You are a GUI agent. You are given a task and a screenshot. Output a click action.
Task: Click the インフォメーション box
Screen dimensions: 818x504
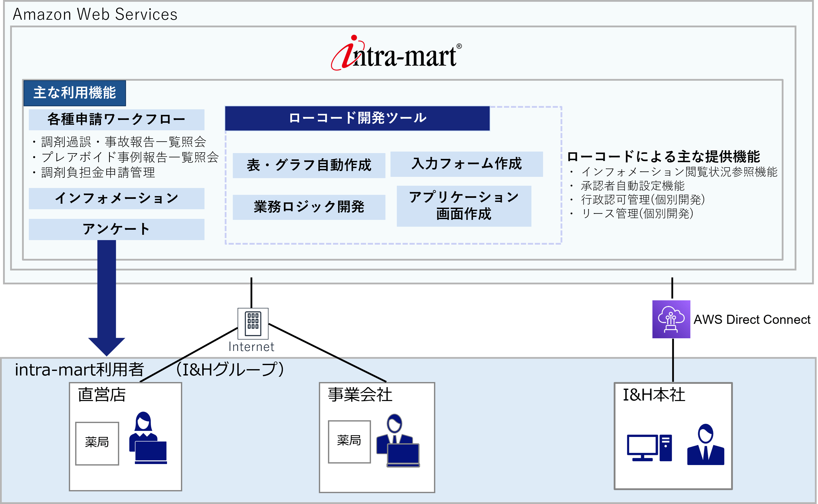(116, 199)
